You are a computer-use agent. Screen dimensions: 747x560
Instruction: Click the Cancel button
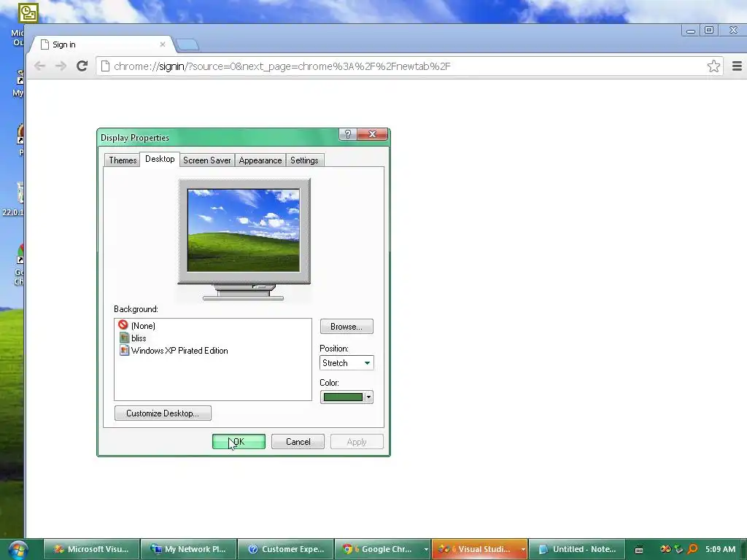click(x=298, y=441)
